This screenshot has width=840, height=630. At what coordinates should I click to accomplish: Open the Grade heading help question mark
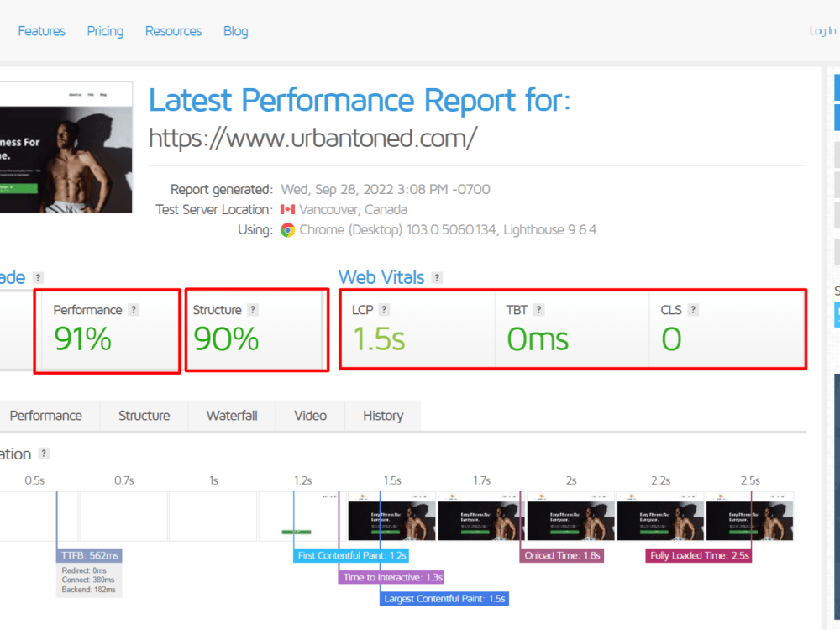click(38, 277)
